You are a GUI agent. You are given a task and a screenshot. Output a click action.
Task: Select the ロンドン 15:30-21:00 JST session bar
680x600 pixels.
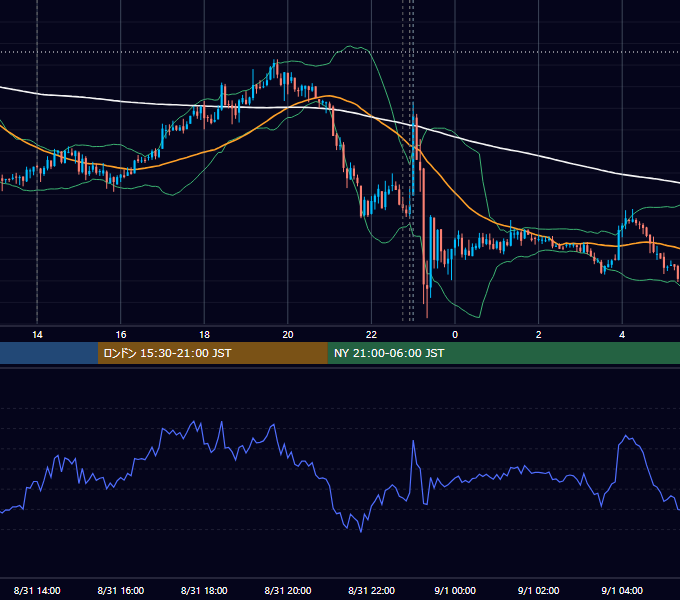click(x=212, y=353)
